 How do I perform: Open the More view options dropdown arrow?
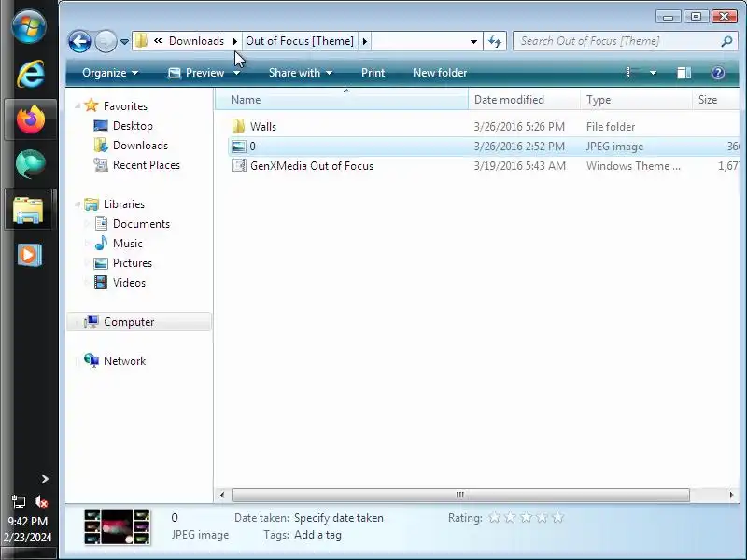point(653,73)
